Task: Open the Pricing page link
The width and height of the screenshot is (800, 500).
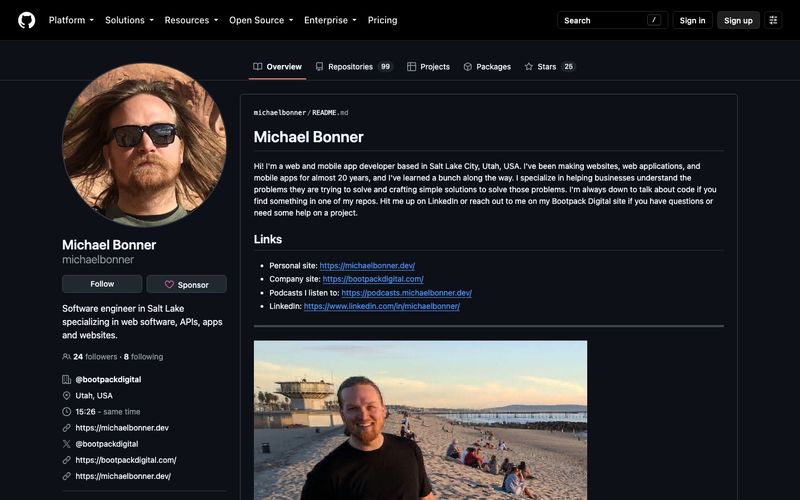Action: tap(383, 20)
